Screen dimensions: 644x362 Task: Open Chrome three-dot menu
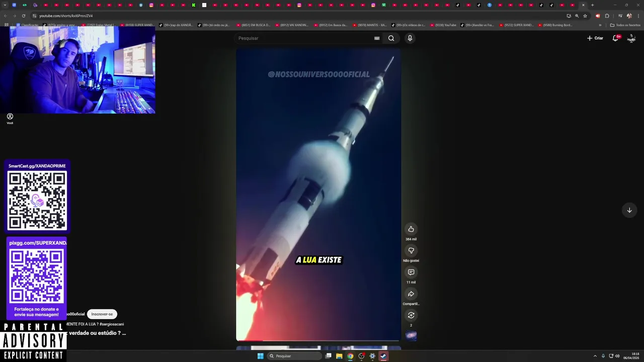click(x=638, y=16)
